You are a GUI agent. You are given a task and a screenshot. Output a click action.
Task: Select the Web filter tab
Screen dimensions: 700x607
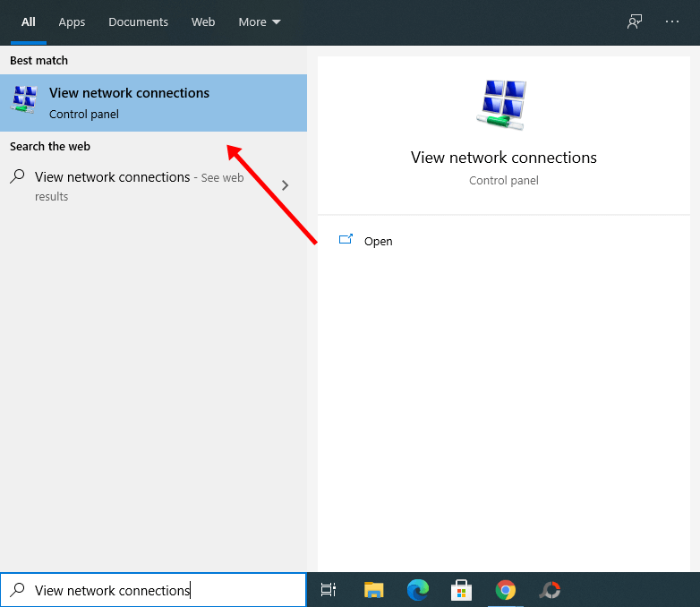click(203, 21)
